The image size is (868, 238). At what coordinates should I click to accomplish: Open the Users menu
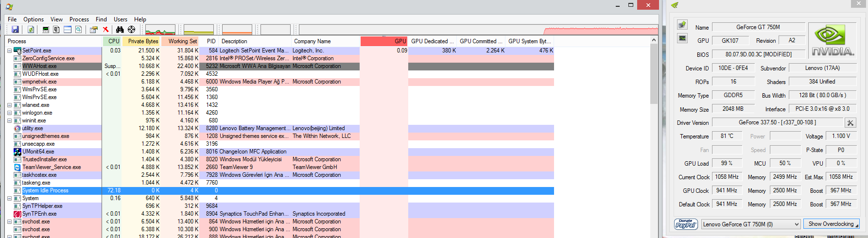(121, 19)
